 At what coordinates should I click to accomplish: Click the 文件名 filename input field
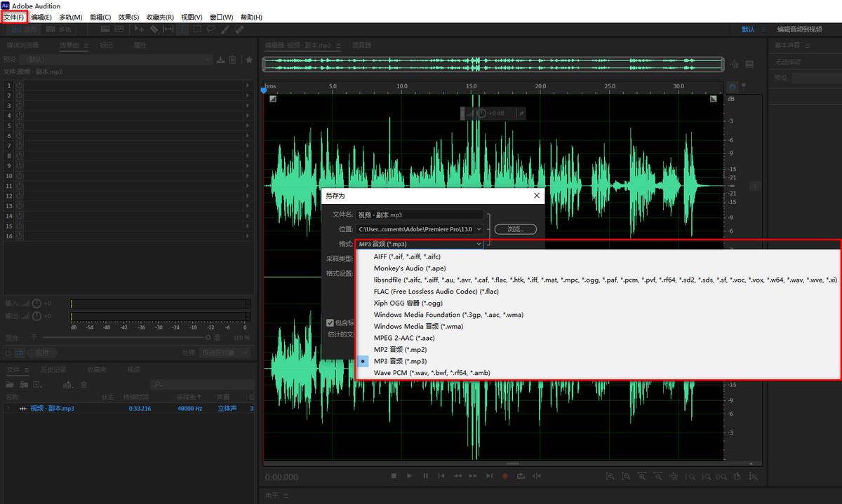click(x=419, y=214)
